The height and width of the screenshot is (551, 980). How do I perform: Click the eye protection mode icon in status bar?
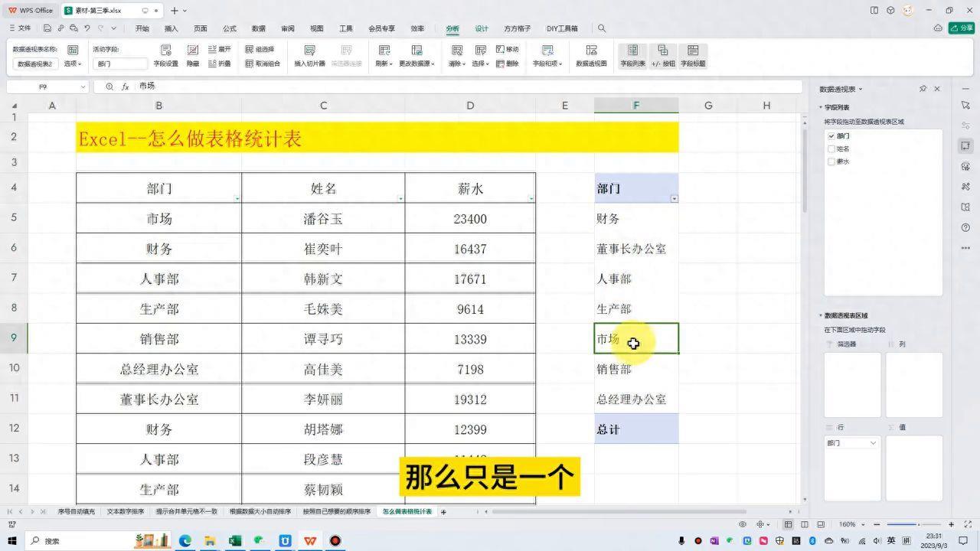coord(742,524)
